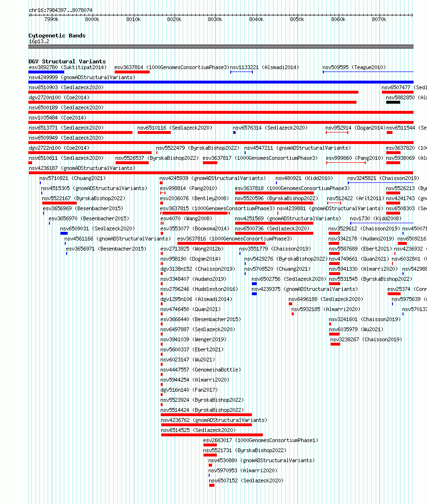Screen dimensions: 427x504
Task: Open nsv6510116 (Sedlazeck2020) variant
Action: tap(175, 128)
